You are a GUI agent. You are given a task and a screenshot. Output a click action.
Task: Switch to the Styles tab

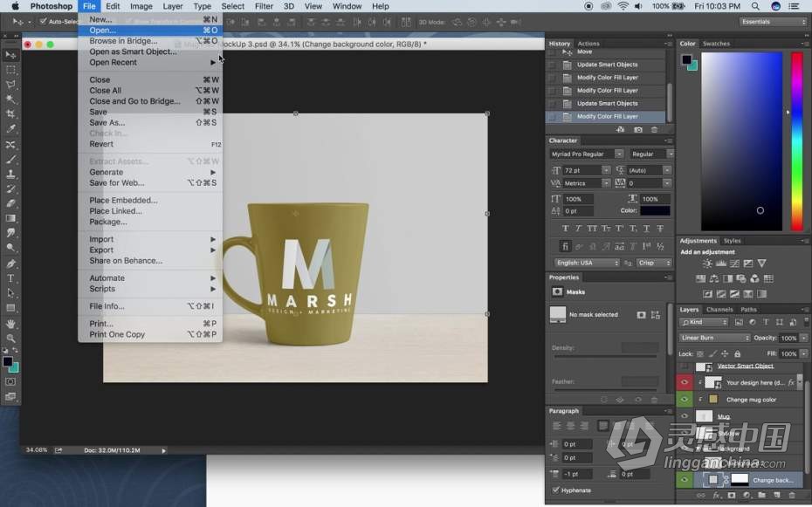point(732,241)
